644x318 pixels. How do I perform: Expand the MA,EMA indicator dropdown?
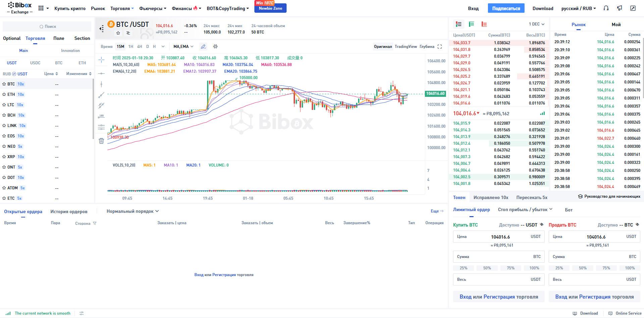[183, 47]
